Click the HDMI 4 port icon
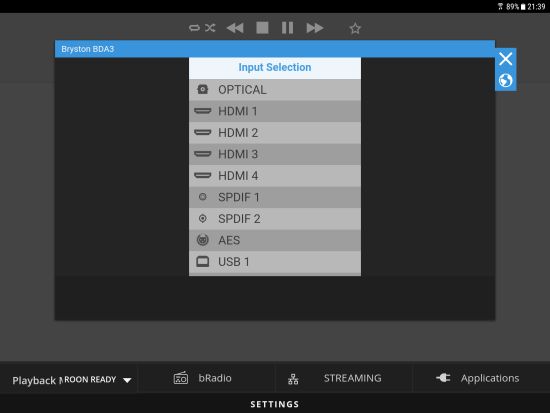Screen dimensions: 550x413 [x=203, y=175]
